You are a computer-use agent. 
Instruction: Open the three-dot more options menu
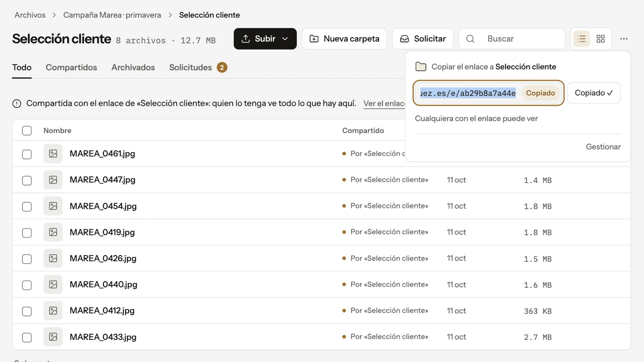point(623,39)
